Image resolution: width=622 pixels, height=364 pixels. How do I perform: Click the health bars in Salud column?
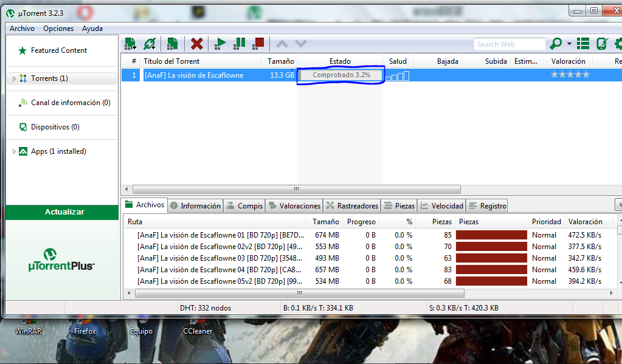[398, 75]
